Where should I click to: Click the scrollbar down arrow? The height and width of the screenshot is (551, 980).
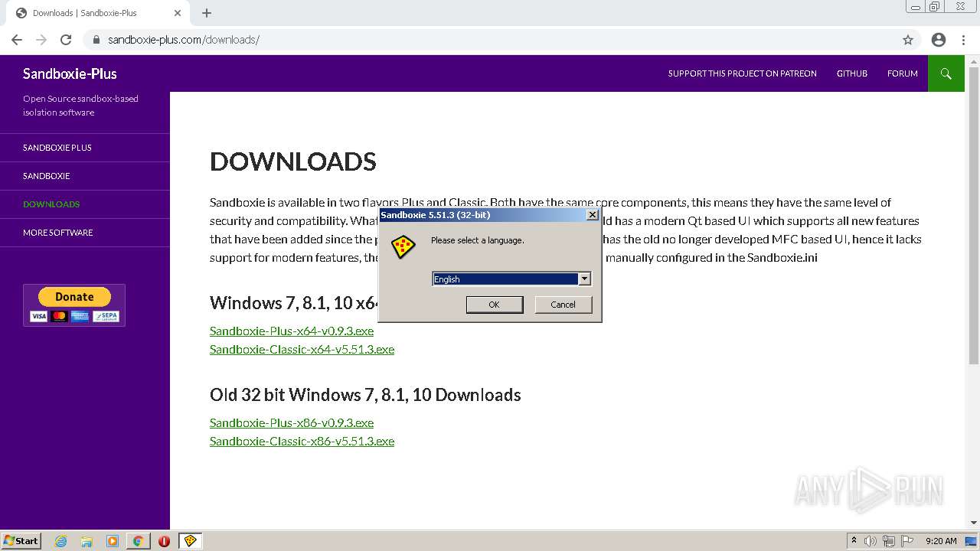(973, 523)
